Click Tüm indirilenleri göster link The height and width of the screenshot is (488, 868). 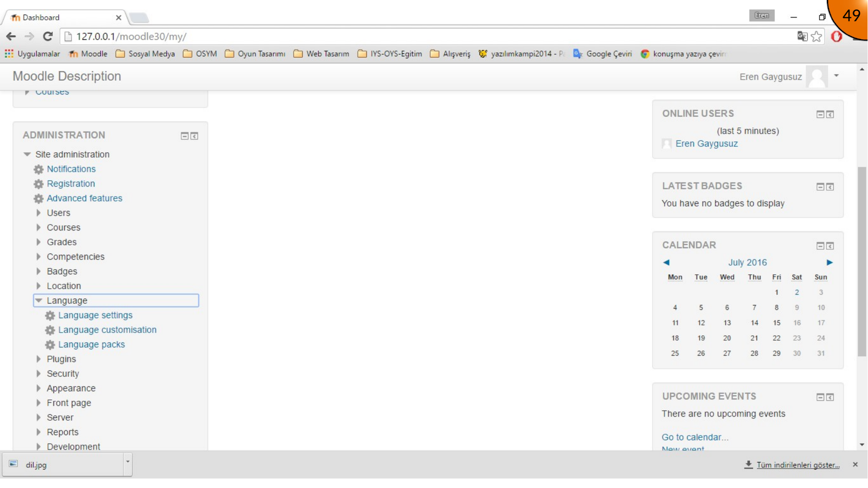[x=798, y=465]
